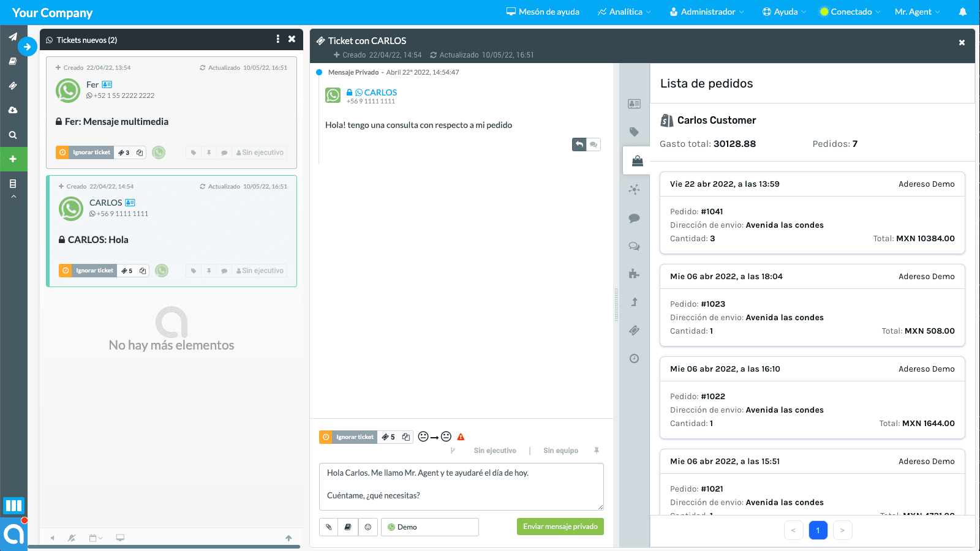
Task: Open Fer's contact card icon
Action: 107,84
